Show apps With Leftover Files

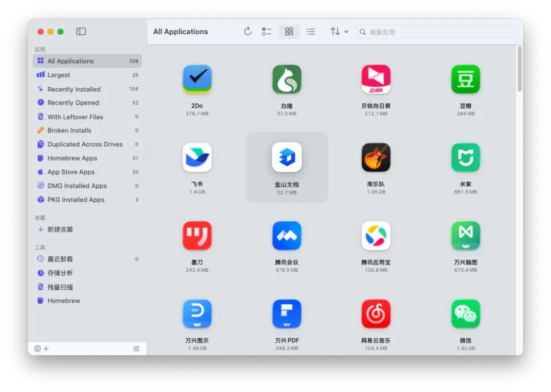87,117
